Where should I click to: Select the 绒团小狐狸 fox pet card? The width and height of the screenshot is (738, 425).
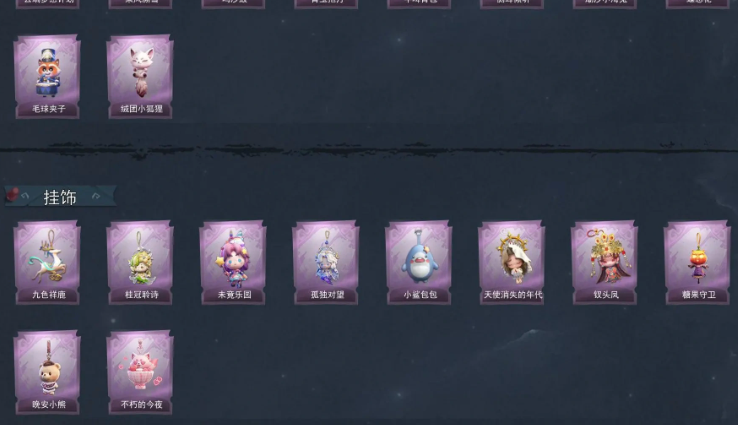point(140,76)
